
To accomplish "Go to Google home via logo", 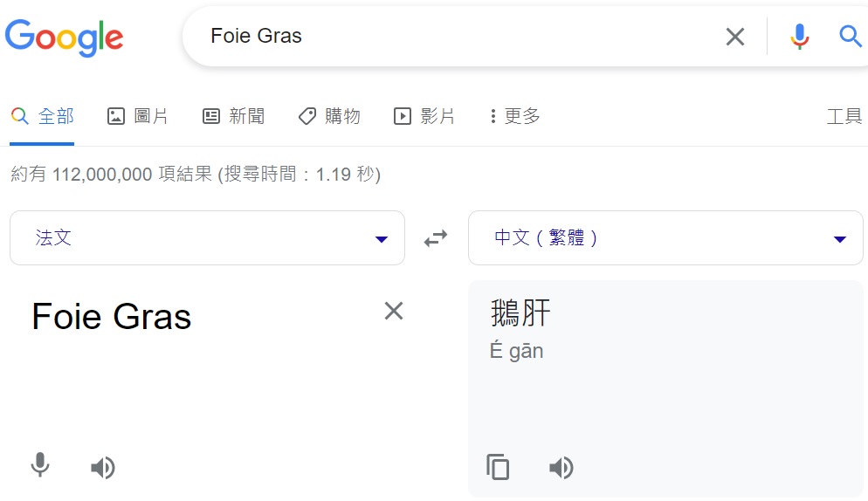I will click(x=65, y=38).
